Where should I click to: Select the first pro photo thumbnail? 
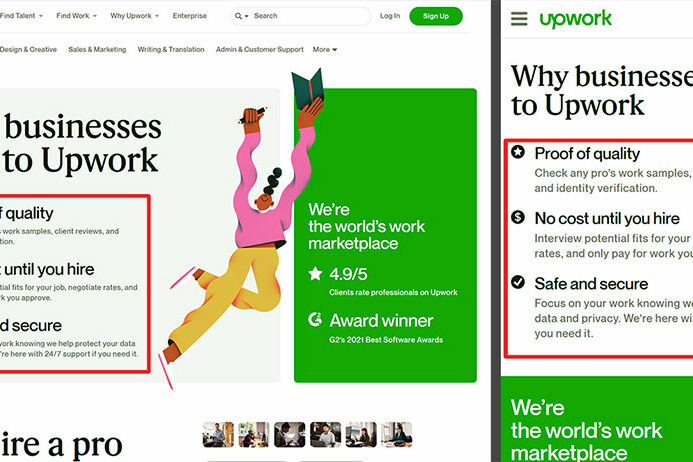tap(216, 434)
